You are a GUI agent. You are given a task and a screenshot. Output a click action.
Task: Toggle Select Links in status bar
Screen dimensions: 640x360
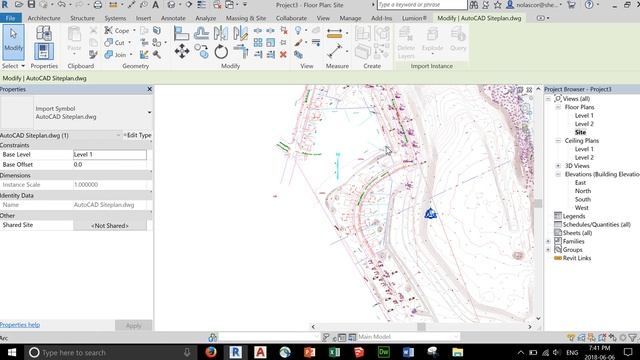[571, 337]
